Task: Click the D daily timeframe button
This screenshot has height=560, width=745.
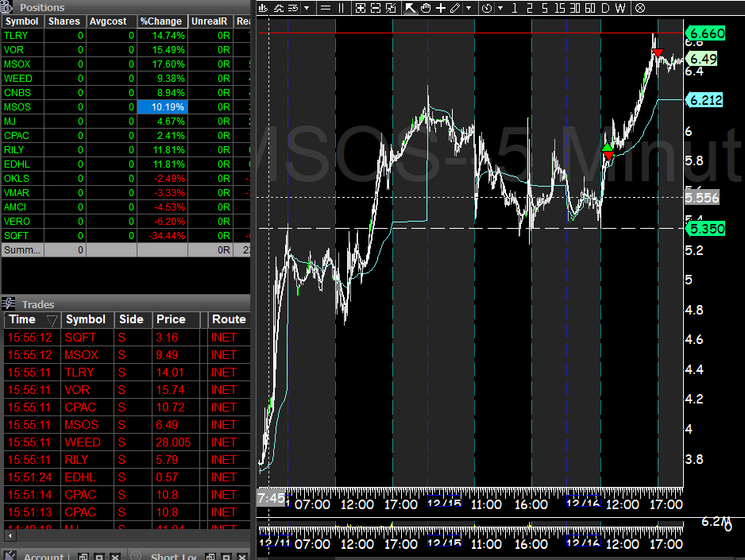Action: tap(606, 8)
